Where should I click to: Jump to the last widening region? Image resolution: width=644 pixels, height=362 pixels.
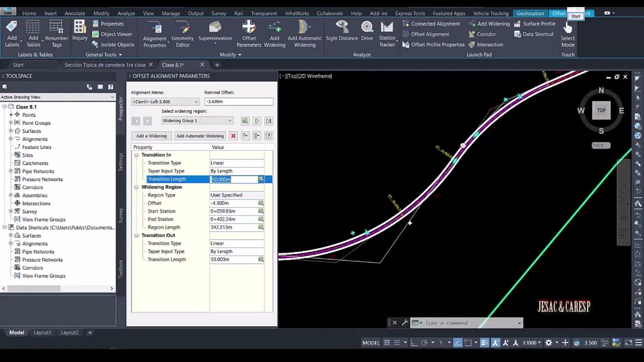coord(269,121)
